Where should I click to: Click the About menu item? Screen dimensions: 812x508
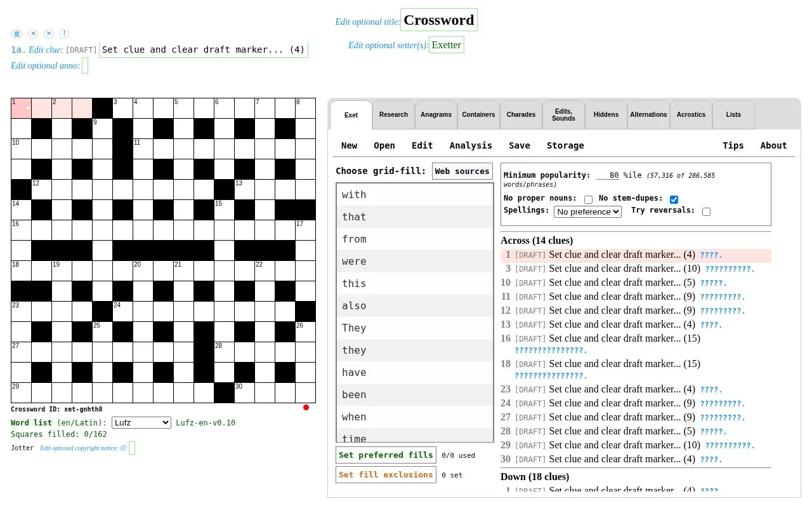coord(773,145)
